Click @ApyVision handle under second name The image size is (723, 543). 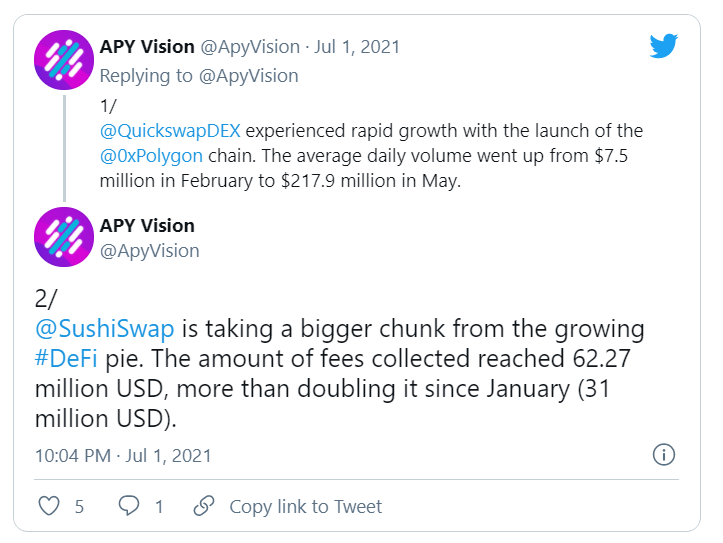[x=150, y=251]
